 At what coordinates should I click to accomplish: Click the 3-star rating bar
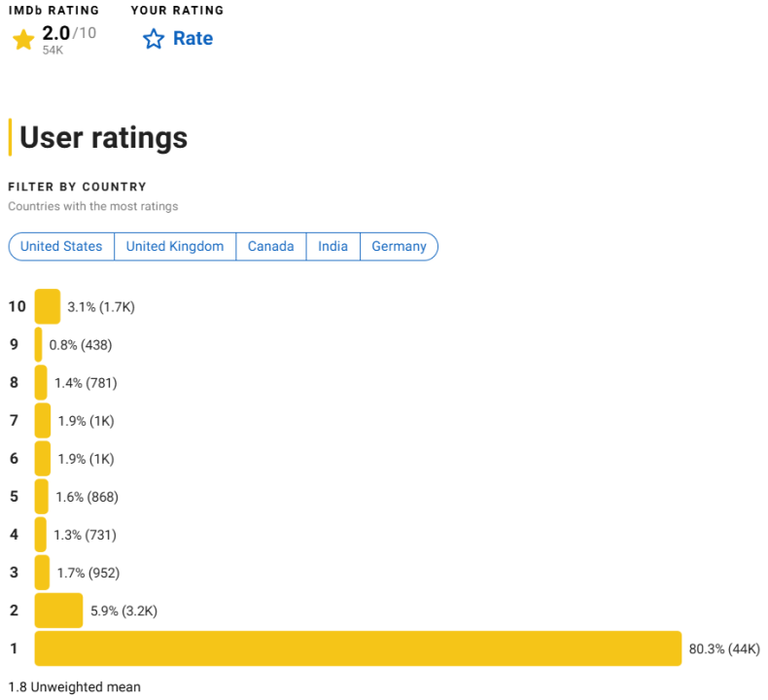[42, 572]
